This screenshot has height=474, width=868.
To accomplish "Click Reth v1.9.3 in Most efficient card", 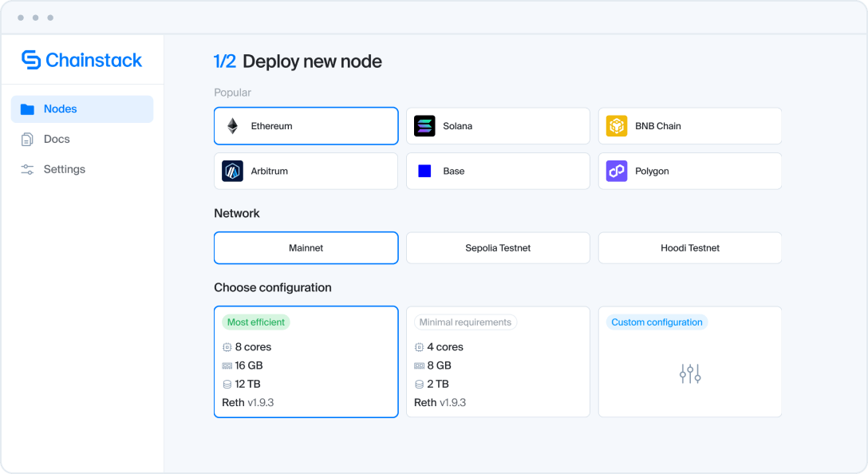I will (x=248, y=402).
